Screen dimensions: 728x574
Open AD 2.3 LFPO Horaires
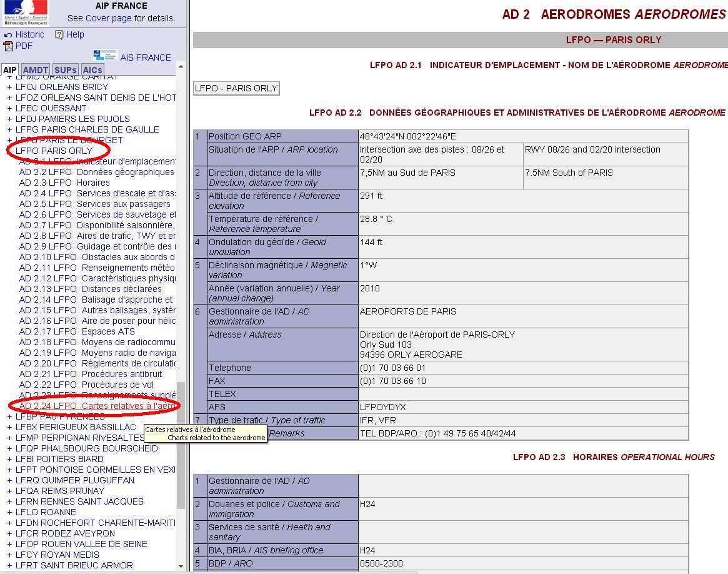coord(64,183)
